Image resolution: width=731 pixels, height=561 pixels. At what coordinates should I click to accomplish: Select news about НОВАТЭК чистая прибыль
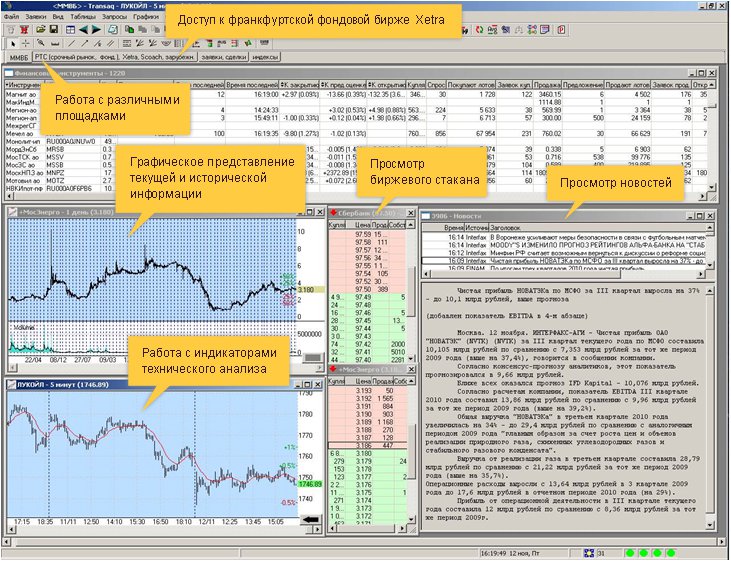point(564,261)
